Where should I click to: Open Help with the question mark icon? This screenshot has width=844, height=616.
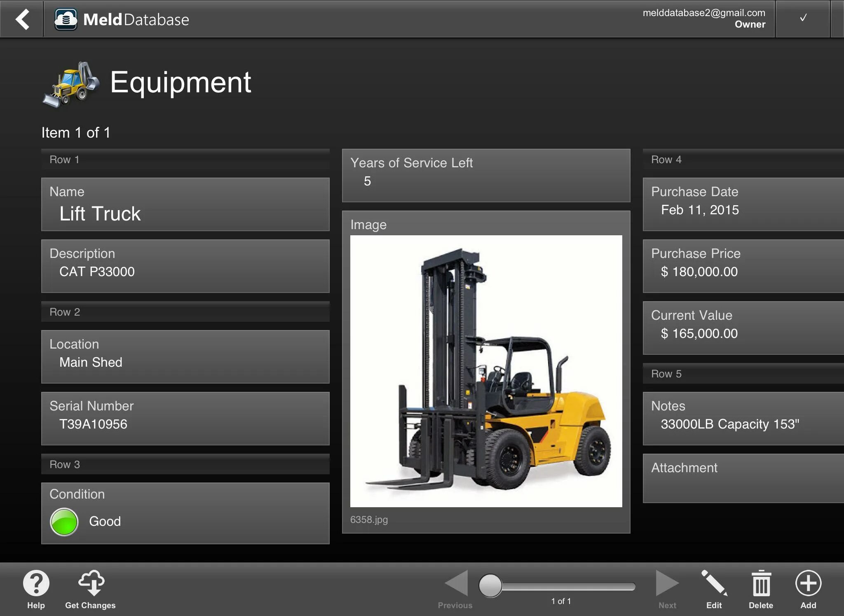(36, 583)
